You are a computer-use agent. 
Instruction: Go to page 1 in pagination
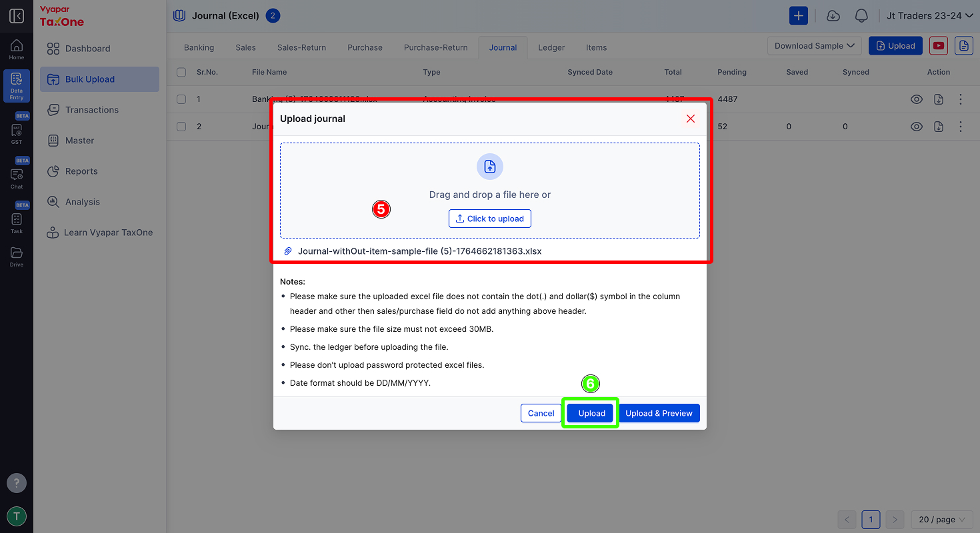coord(871,520)
